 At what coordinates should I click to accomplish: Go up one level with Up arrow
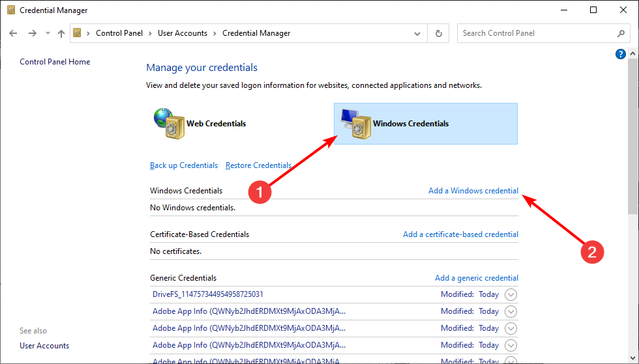coord(61,33)
